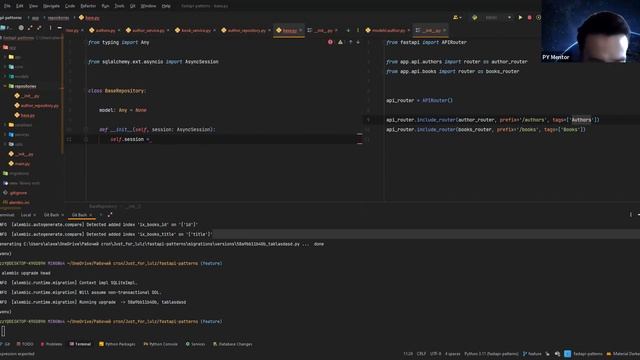Viewport: 640px width, 360px height.
Task: Open .gitignore in project tree
Action: click(15, 193)
